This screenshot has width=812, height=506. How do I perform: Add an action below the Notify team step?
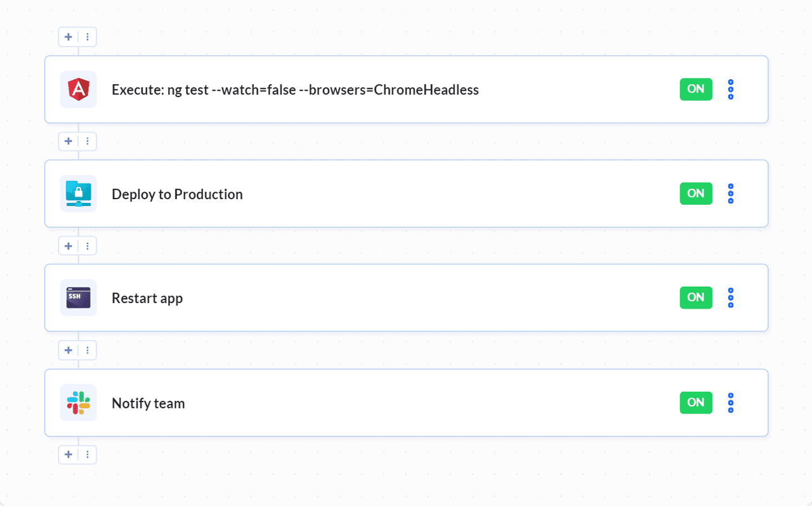pyautogui.click(x=69, y=454)
